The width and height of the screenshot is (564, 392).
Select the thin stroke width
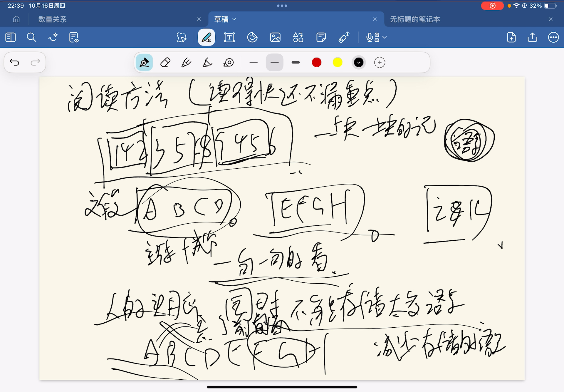click(x=253, y=63)
